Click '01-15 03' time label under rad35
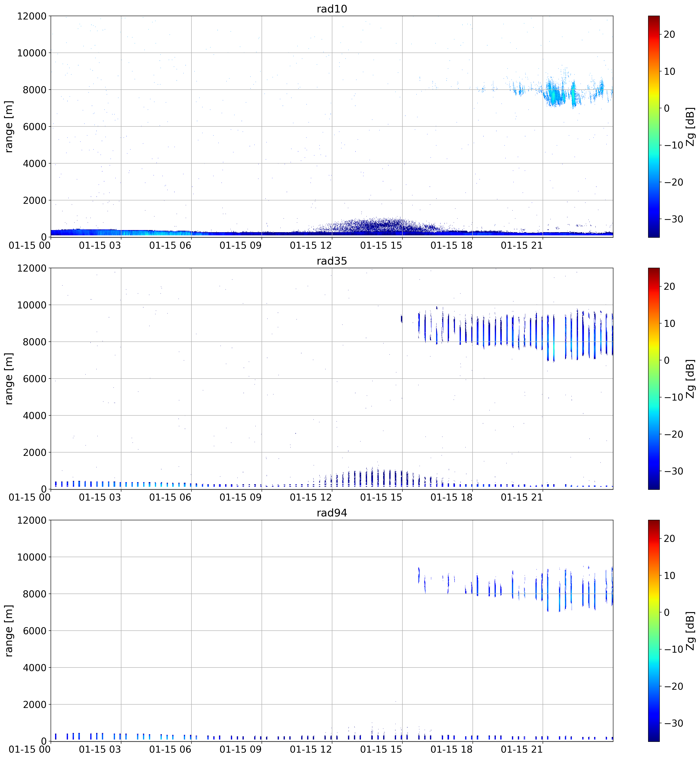This screenshot has height=759, width=700. (x=100, y=497)
